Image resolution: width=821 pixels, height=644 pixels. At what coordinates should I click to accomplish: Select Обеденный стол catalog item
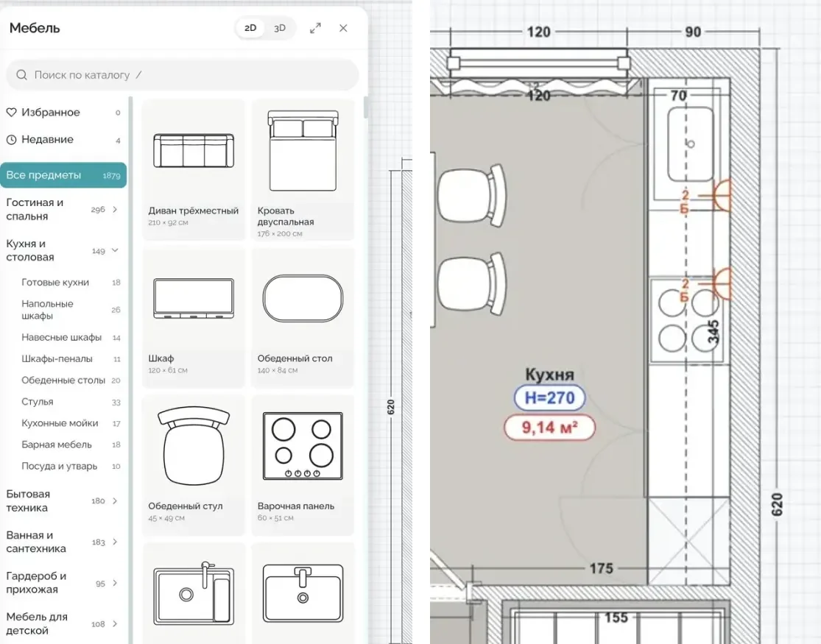click(303, 318)
